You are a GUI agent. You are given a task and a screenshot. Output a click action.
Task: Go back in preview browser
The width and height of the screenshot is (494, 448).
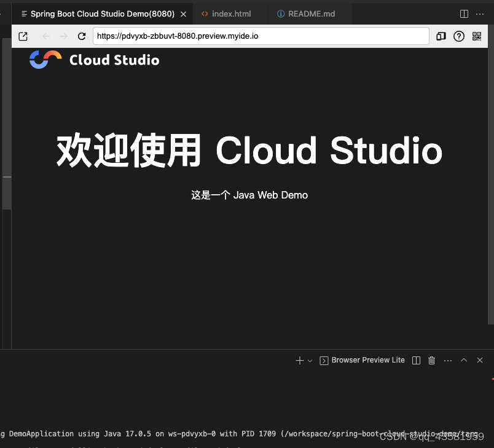click(x=46, y=36)
